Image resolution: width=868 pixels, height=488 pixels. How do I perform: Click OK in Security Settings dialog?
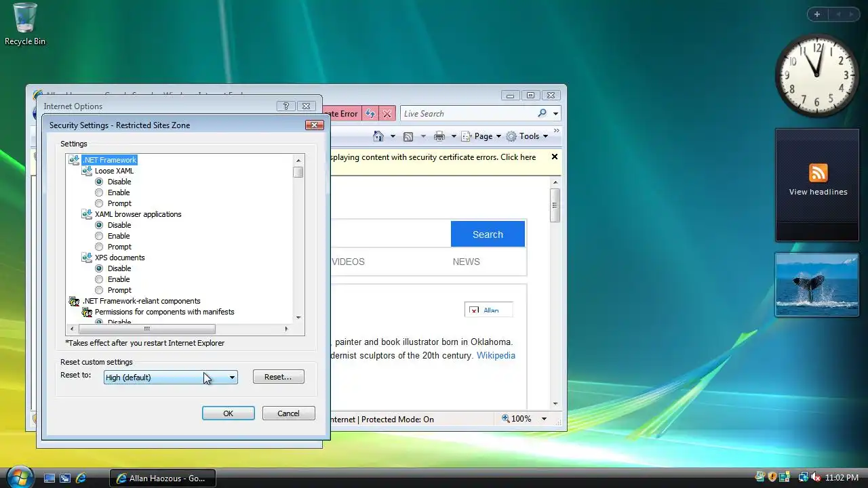[x=229, y=413]
